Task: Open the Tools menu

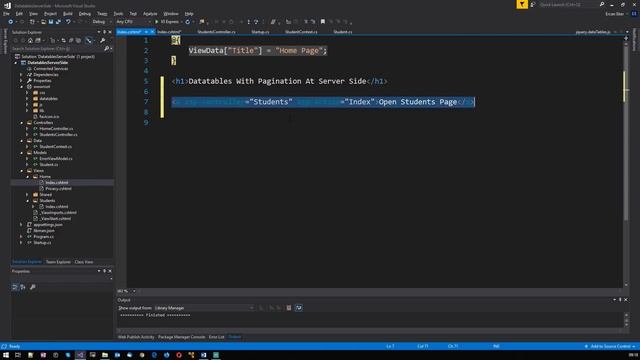Action: [x=118, y=13]
